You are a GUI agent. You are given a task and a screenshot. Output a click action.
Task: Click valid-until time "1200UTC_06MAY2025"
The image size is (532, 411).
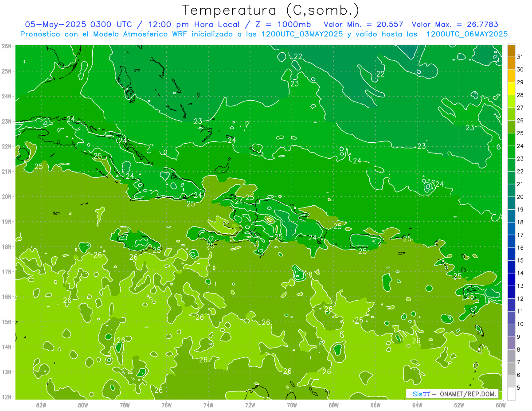click(467, 34)
